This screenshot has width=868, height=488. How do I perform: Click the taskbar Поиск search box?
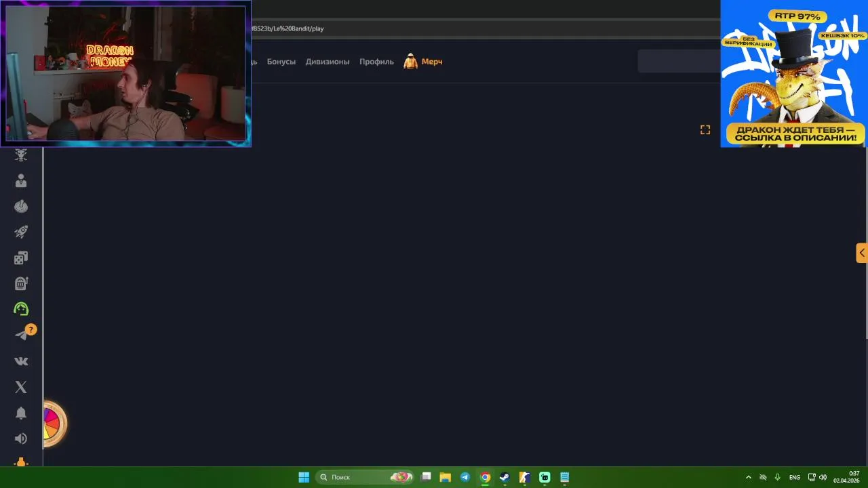point(365,477)
